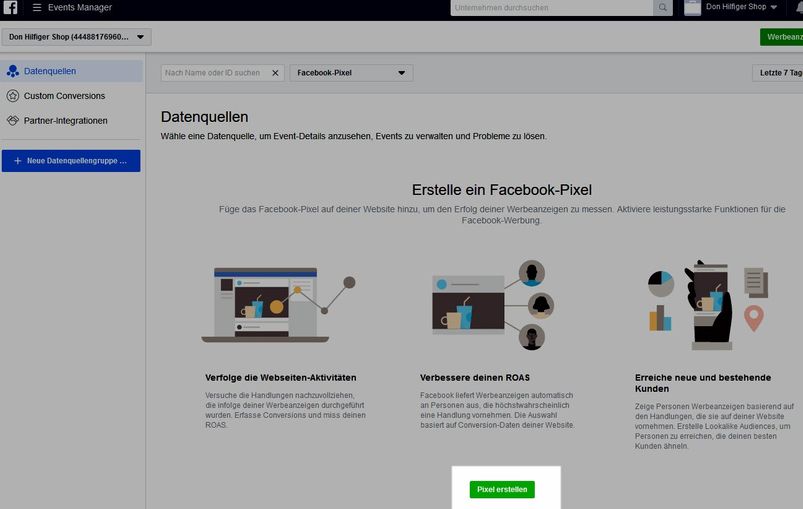Open the Don Hilfiger Shop profile menu
Viewport: 803px width, 509px height.
[741, 7]
